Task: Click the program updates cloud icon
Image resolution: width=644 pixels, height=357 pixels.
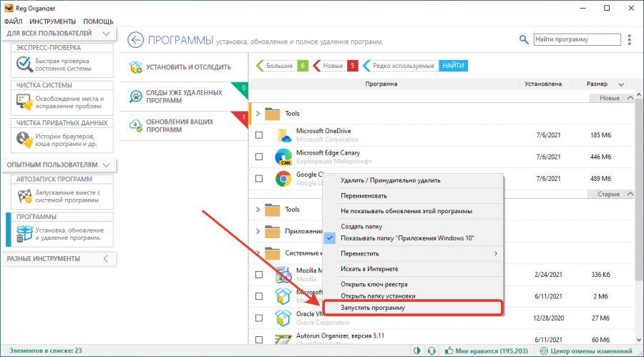Action: [135, 125]
